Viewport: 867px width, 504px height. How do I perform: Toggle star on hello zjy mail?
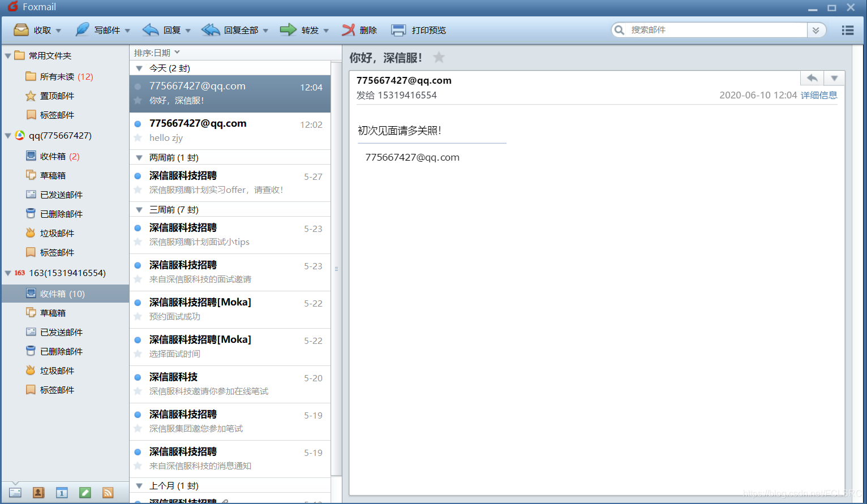click(x=138, y=138)
